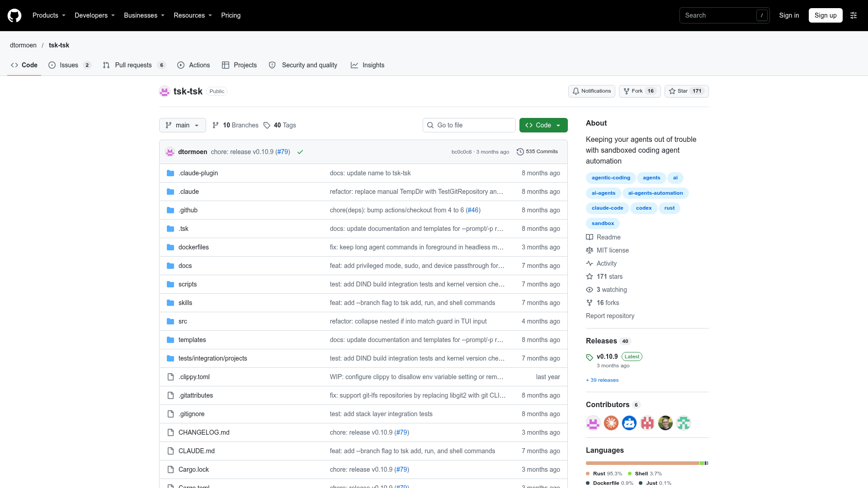Open the Developers menu
Image resolution: width=868 pixels, height=488 pixels.
[x=94, y=15]
